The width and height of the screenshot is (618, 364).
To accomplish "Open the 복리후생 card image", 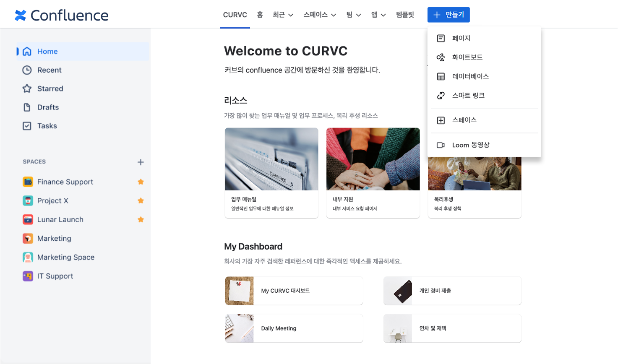I will [475, 174].
